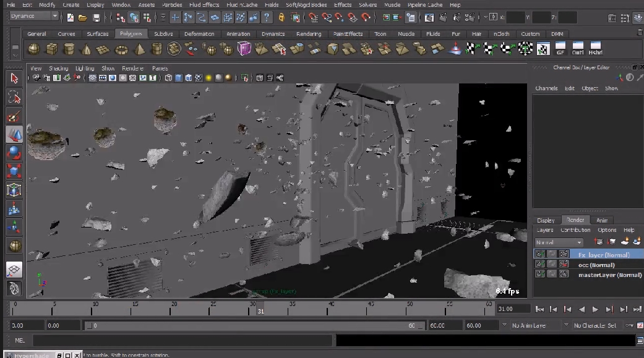Open the Normal blend mode dropdown
The image size is (644, 358).
click(x=559, y=242)
